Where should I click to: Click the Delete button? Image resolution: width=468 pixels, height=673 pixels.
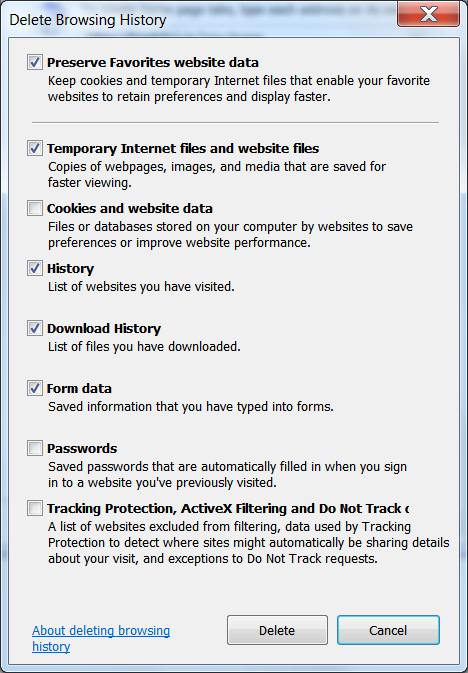point(277,630)
